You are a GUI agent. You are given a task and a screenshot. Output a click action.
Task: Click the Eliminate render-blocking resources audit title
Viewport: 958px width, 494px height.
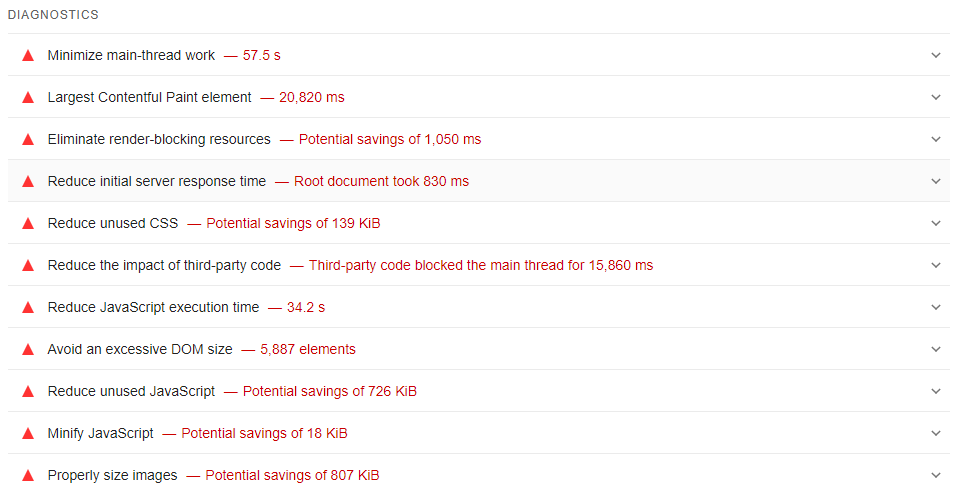click(159, 140)
